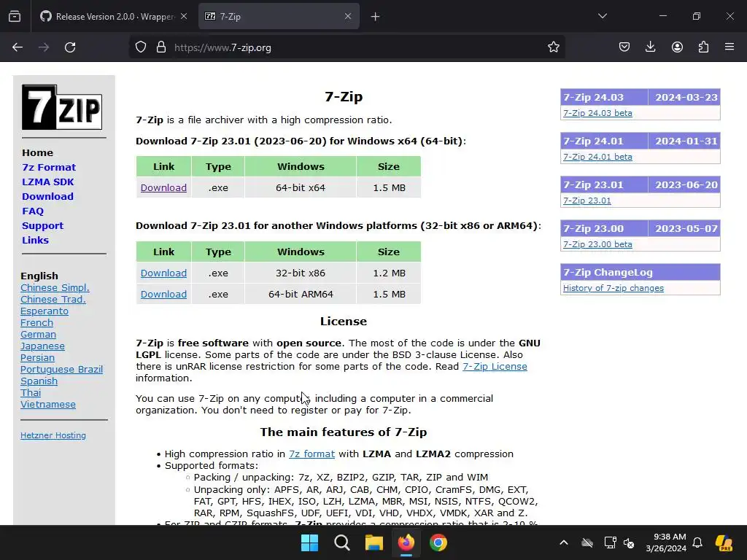Expand the list all tabs chevron
The image size is (747, 560).
603,16
